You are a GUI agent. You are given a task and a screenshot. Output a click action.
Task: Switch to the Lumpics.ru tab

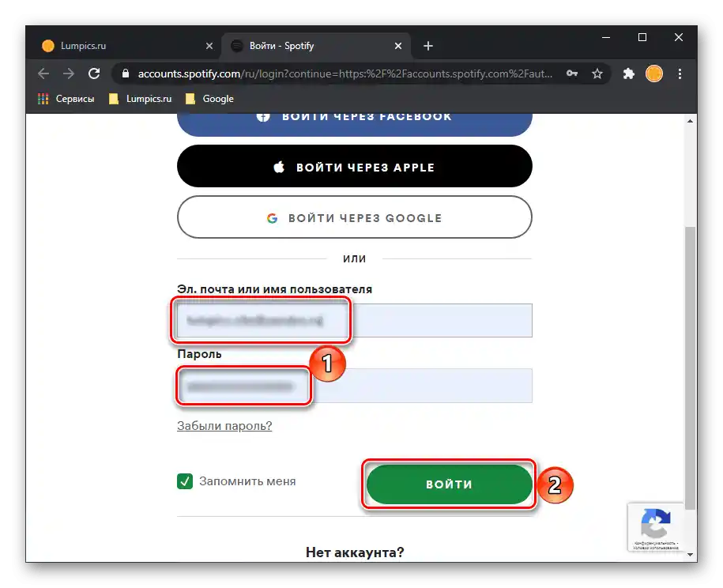coord(126,46)
